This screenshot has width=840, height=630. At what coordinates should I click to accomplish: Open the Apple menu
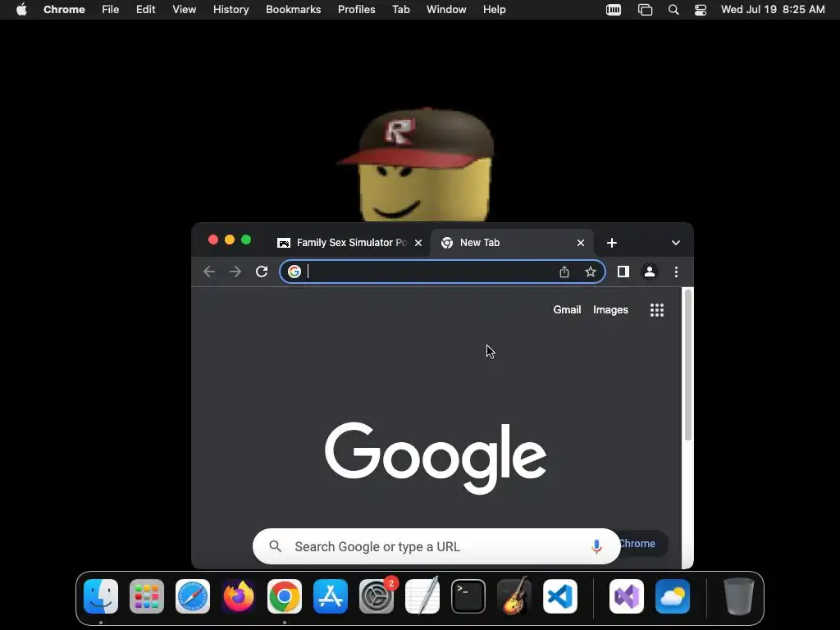(21, 10)
